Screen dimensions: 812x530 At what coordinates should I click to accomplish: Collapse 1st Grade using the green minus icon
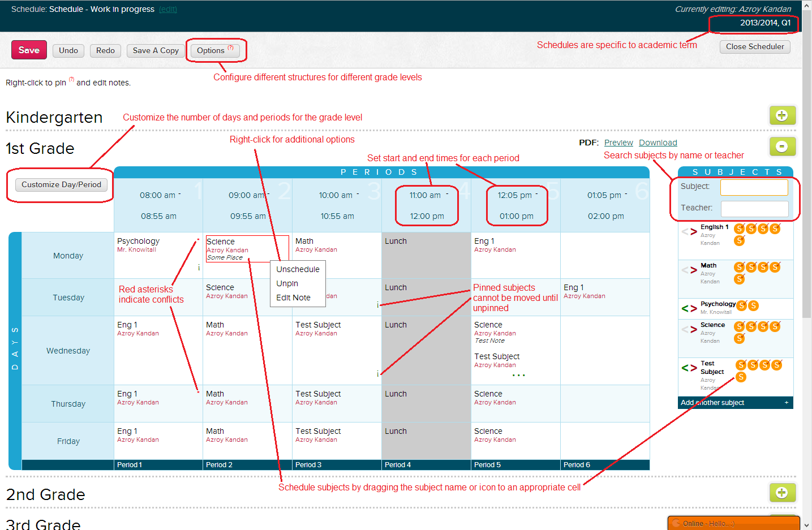click(783, 146)
